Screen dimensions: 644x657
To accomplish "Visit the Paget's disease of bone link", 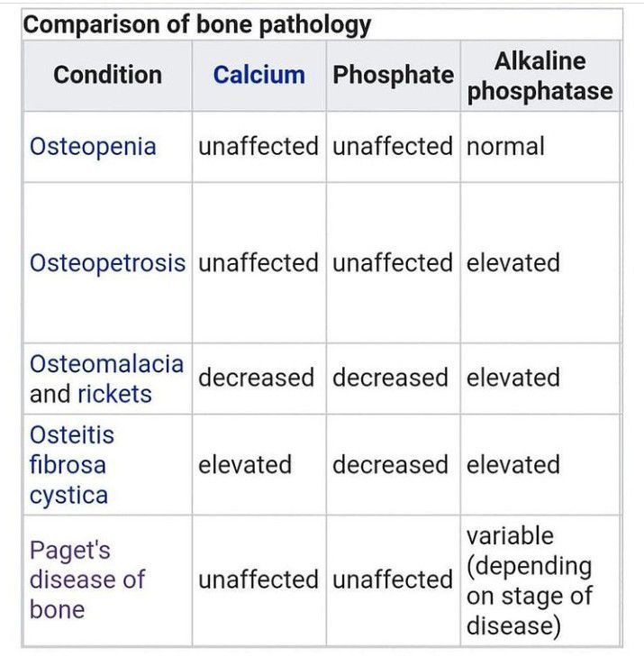I will [x=86, y=579].
